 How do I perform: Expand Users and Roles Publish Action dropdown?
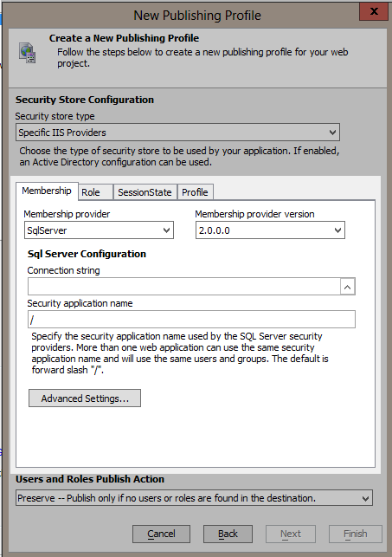tap(194, 498)
